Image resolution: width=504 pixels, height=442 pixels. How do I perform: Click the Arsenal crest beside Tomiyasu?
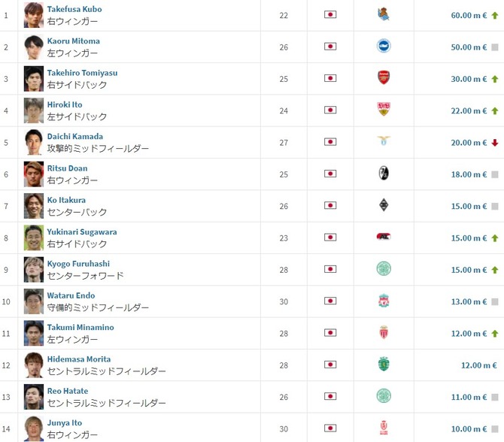tap(384, 77)
